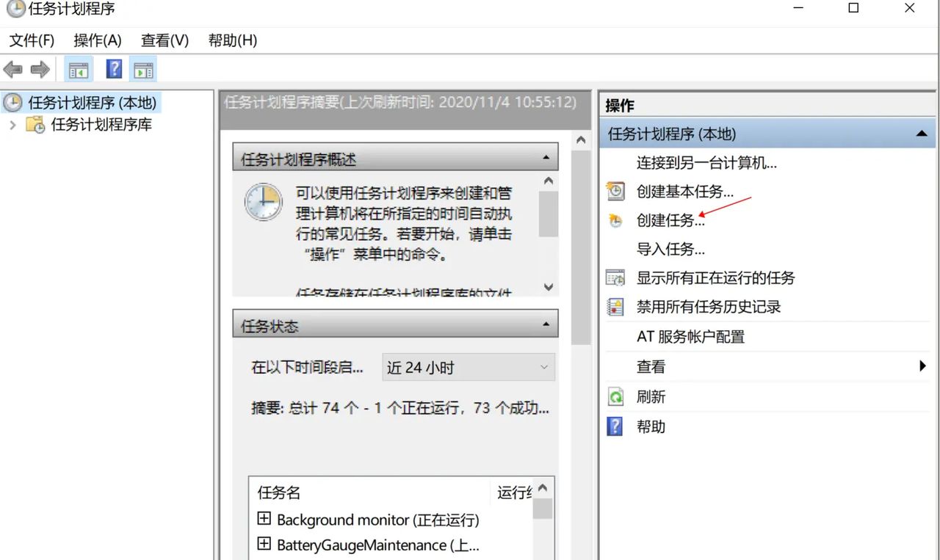Expand 任务计划程序库 in the left tree
This screenshot has height=560, width=940.
pos(15,125)
